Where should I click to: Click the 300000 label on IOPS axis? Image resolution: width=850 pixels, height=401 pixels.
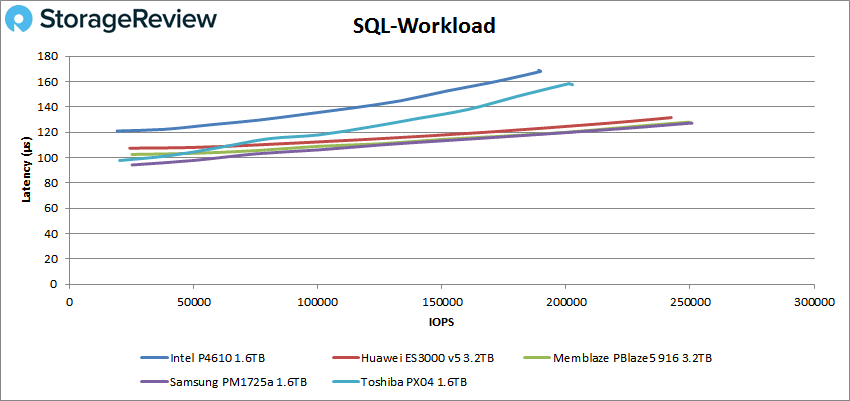click(814, 301)
